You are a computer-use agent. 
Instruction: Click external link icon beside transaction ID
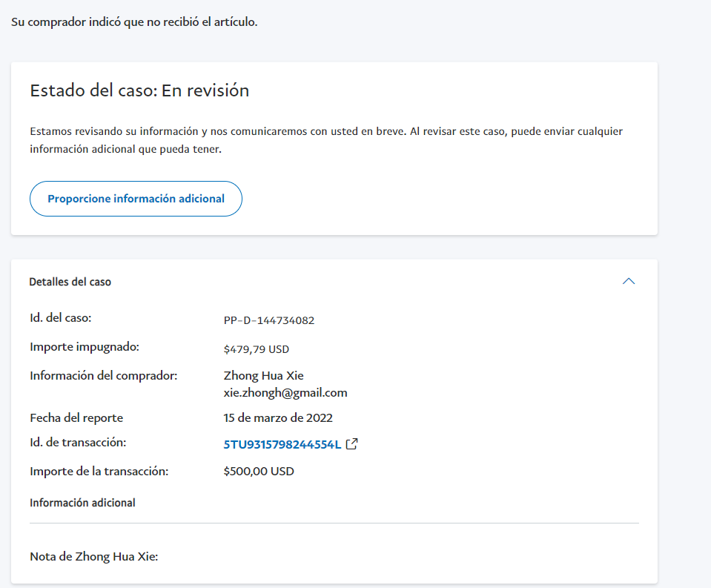(x=352, y=444)
